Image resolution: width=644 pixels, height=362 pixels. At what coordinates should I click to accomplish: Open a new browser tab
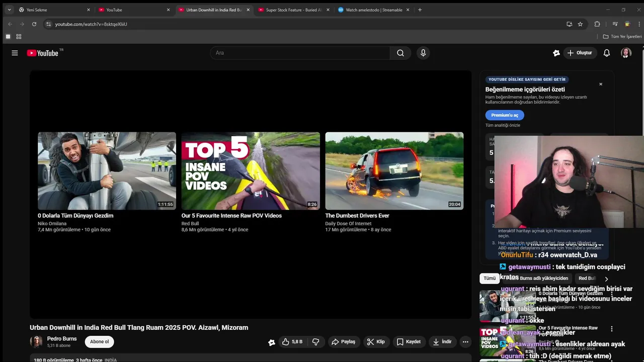[x=420, y=10]
